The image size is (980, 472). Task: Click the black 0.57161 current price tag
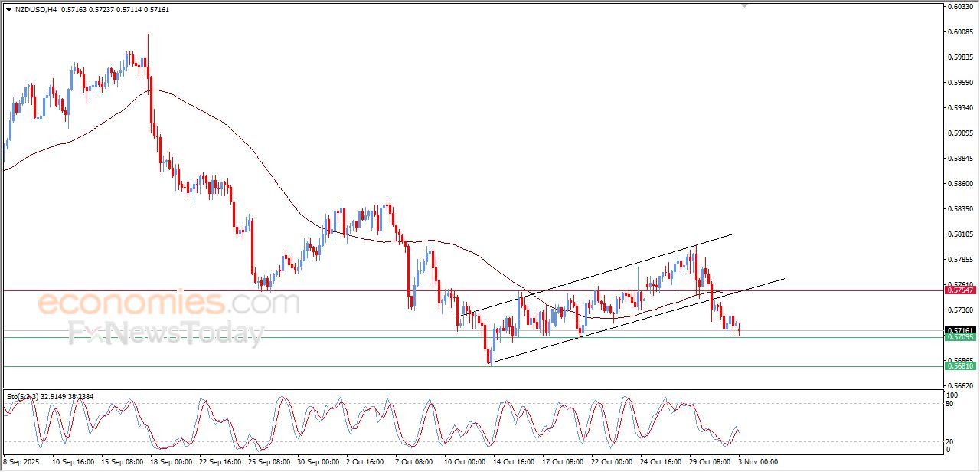960,330
